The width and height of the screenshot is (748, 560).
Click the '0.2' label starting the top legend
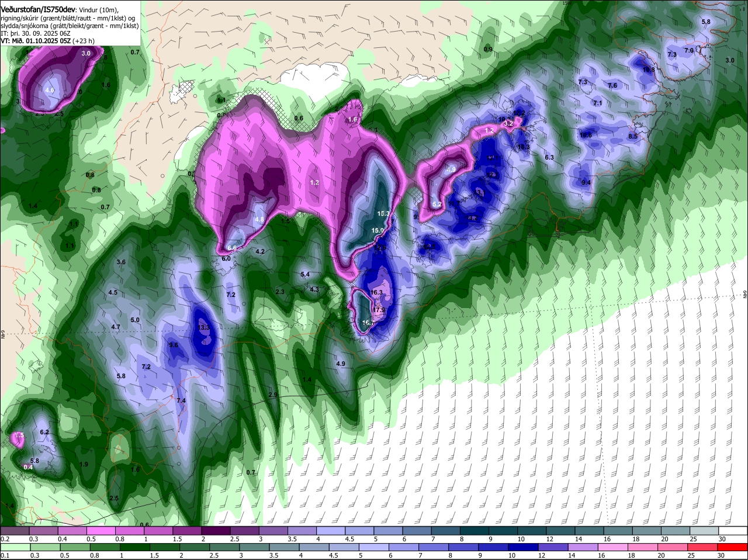5,539
